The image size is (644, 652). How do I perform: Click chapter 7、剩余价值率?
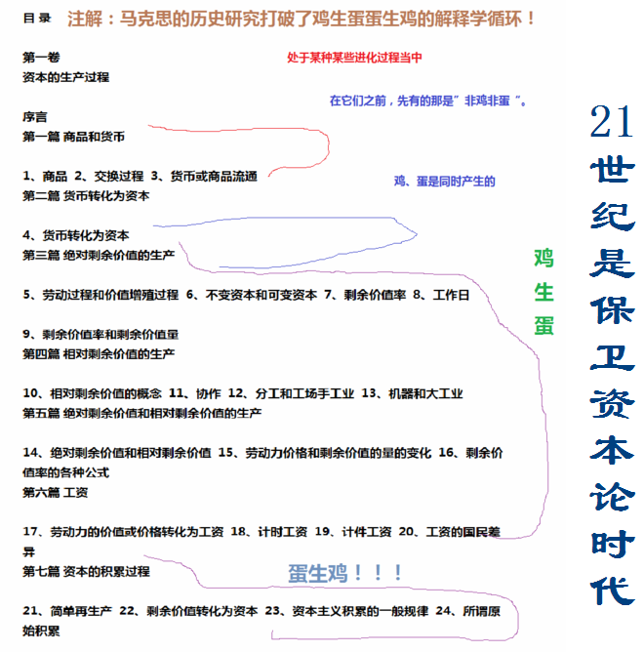(x=366, y=294)
